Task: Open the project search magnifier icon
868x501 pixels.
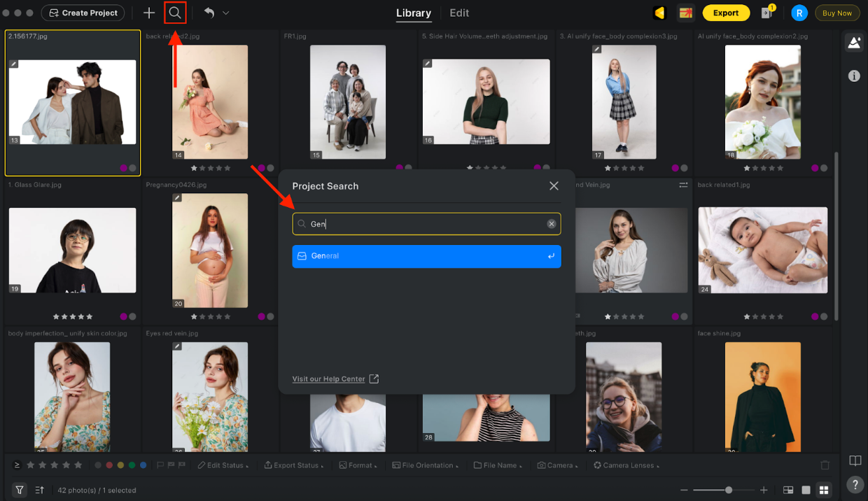Action: [x=175, y=13]
